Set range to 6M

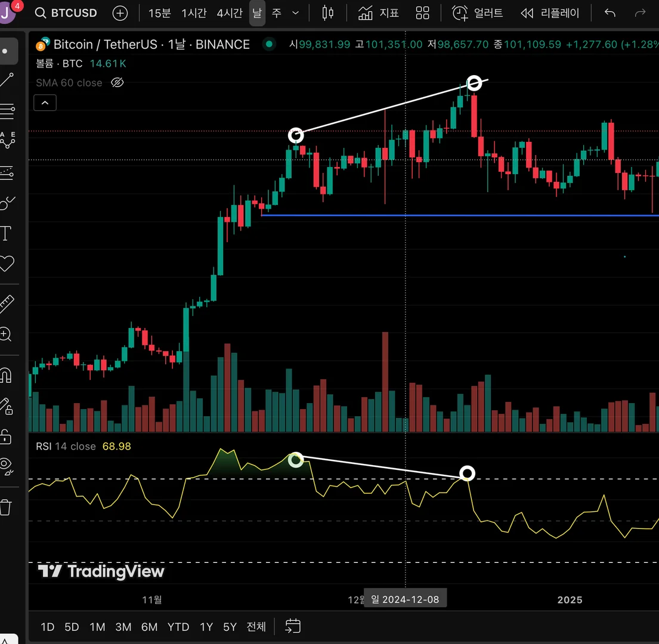[x=149, y=627]
